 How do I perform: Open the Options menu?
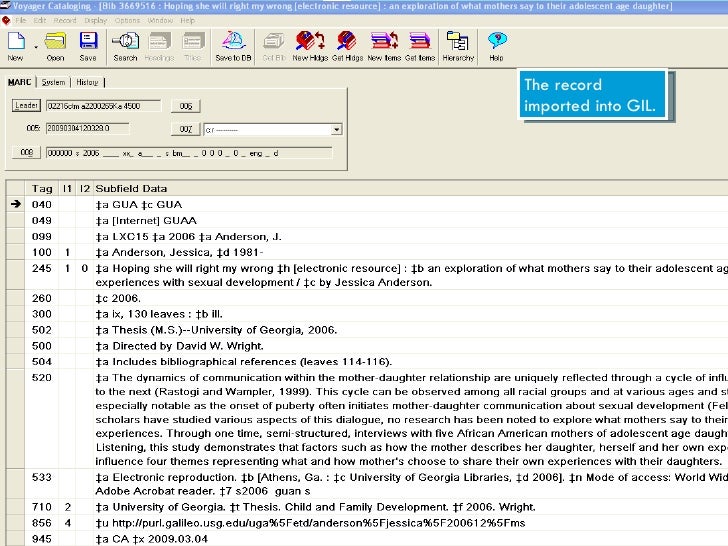tap(127, 20)
